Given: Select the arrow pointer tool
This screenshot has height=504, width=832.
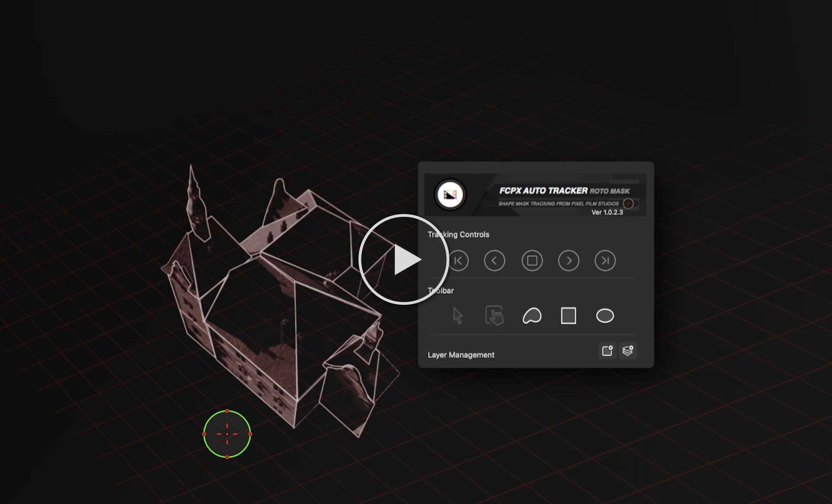Looking at the screenshot, I should 458,316.
